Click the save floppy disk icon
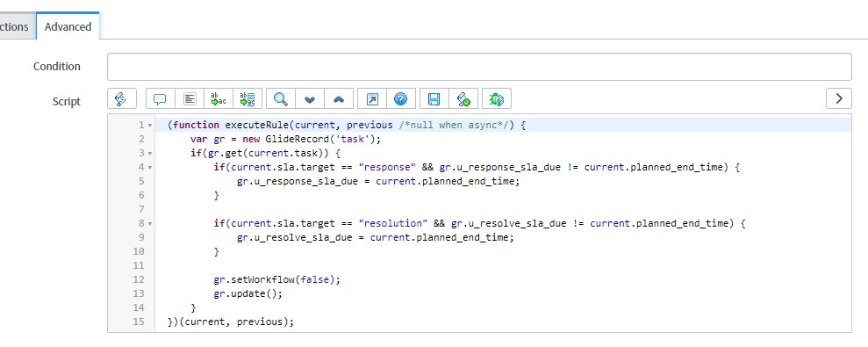The width and height of the screenshot is (868, 347). [x=434, y=99]
